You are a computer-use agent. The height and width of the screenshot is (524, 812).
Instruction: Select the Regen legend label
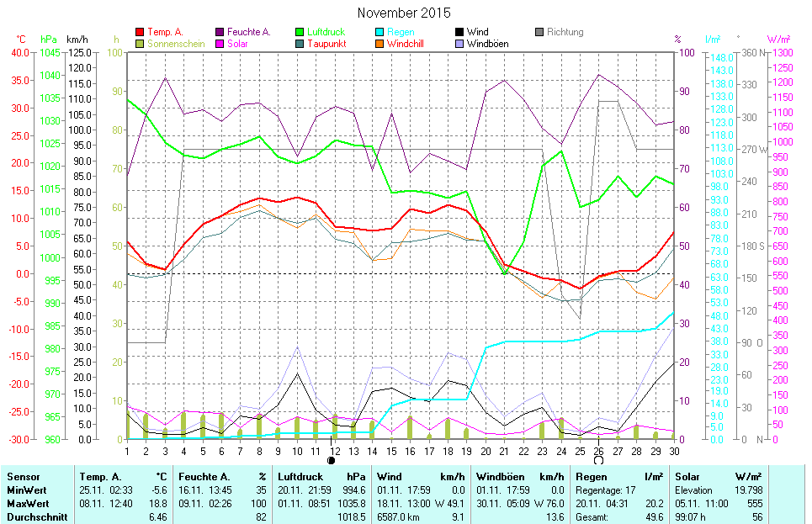click(x=401, y=32)
